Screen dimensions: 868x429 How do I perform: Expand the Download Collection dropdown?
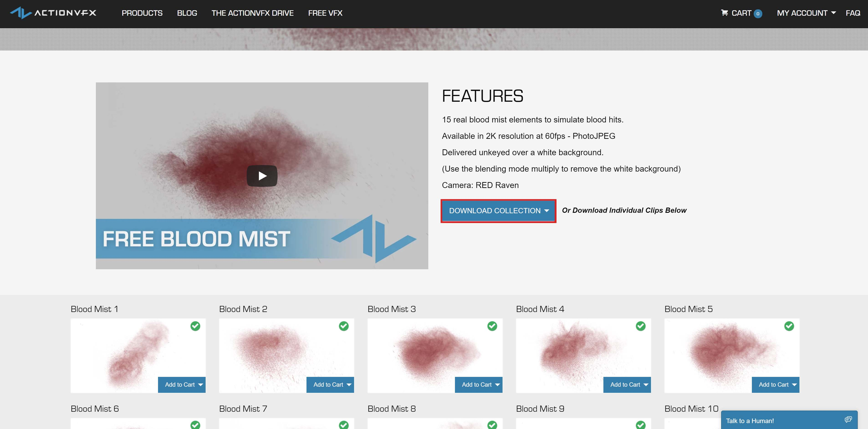coord(498,211)
